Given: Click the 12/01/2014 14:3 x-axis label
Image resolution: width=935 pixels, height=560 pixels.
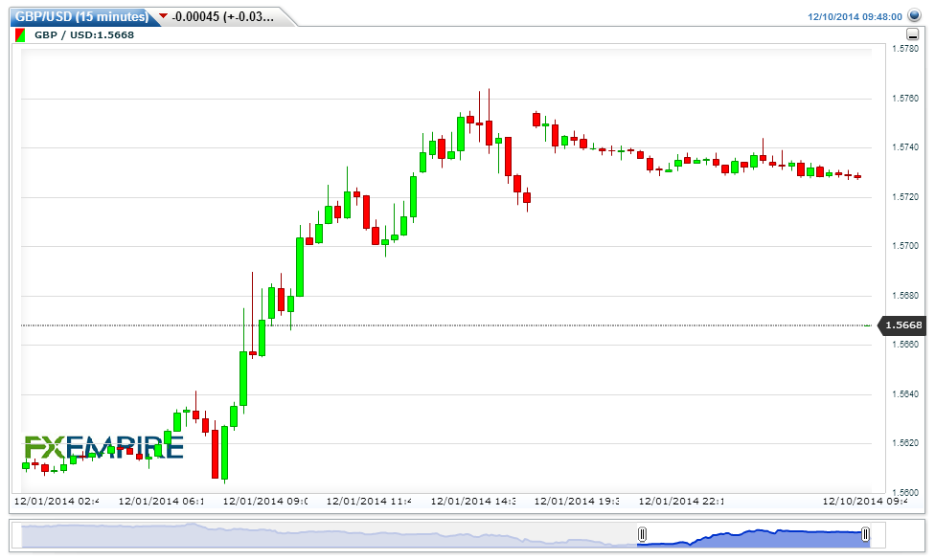Looking at the screenshot, I should click(473, 501).
